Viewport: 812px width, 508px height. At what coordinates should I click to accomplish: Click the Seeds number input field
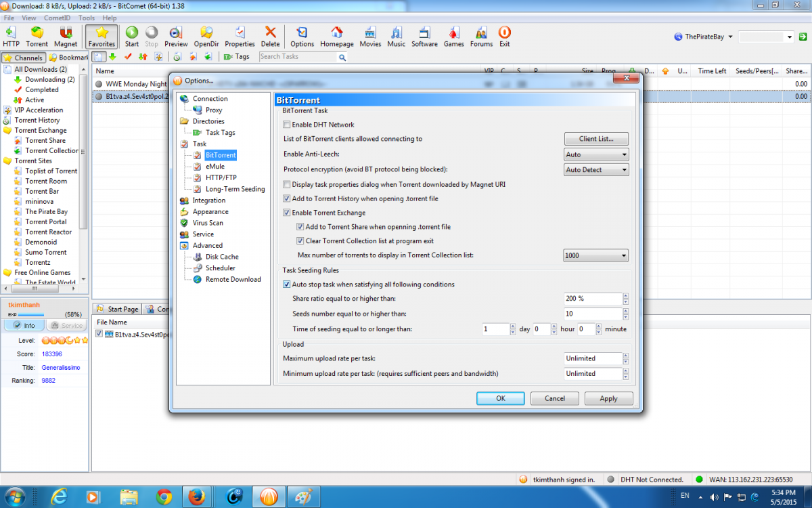[592, 314]
